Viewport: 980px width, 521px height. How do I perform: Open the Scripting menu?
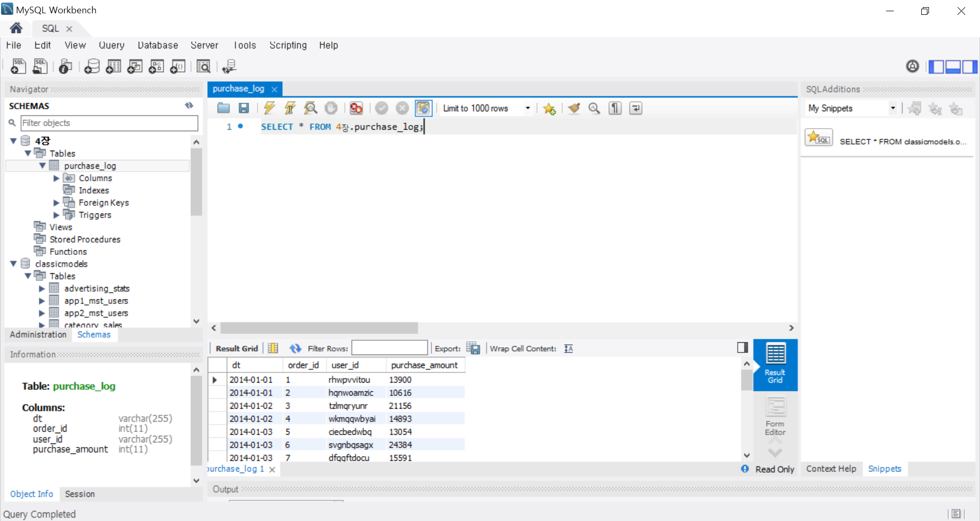288,45
